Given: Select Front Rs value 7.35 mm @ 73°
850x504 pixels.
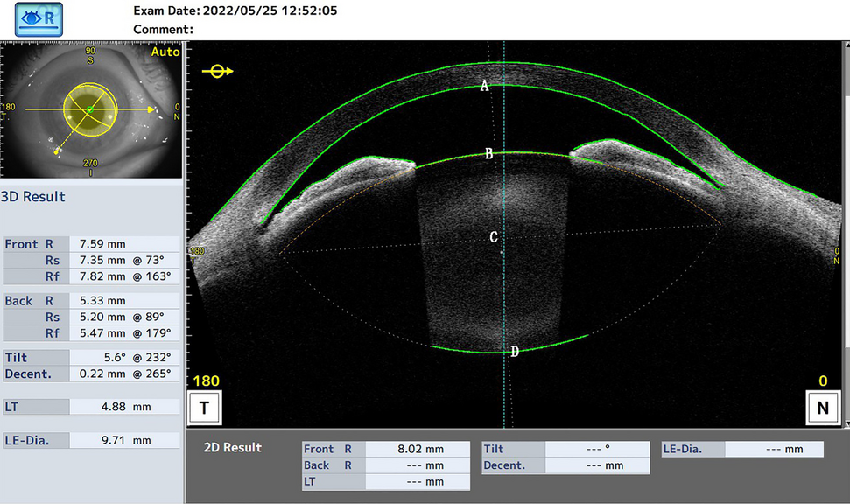Looking at the screenshot, I should (124, 260).
